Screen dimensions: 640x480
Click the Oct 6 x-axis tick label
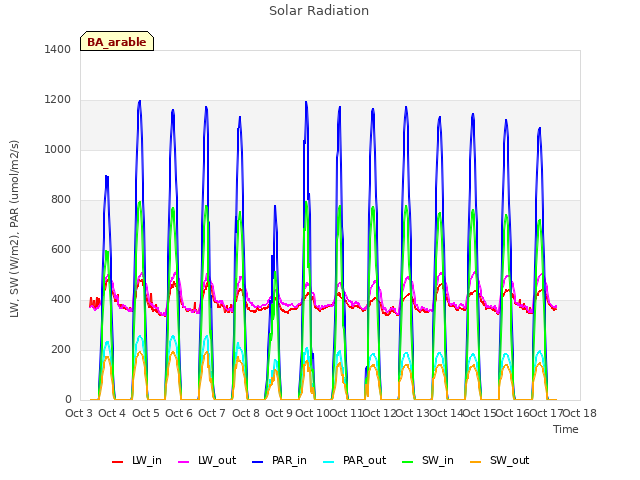[x=179, y=413]
